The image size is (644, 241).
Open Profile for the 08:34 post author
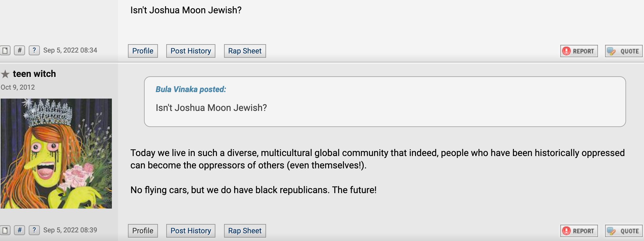click(x=143, y=51)
